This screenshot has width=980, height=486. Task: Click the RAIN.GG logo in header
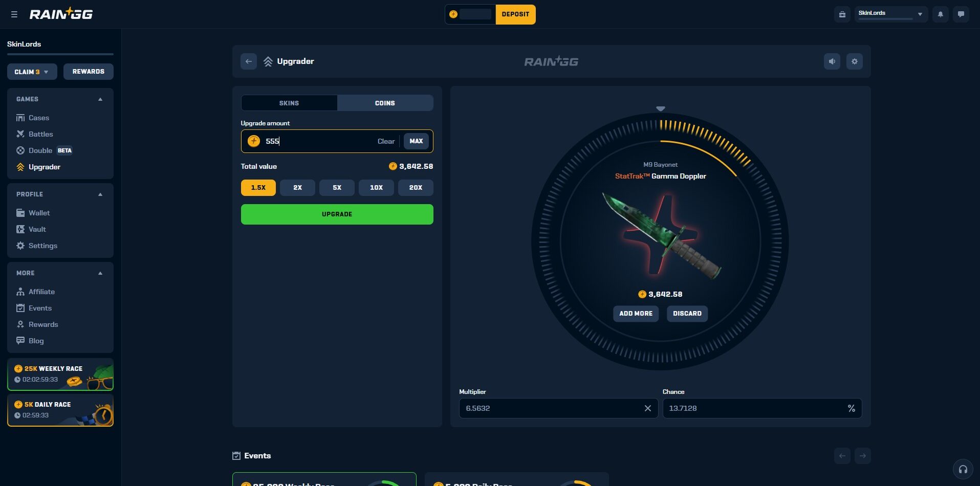[x=61, y=14]
